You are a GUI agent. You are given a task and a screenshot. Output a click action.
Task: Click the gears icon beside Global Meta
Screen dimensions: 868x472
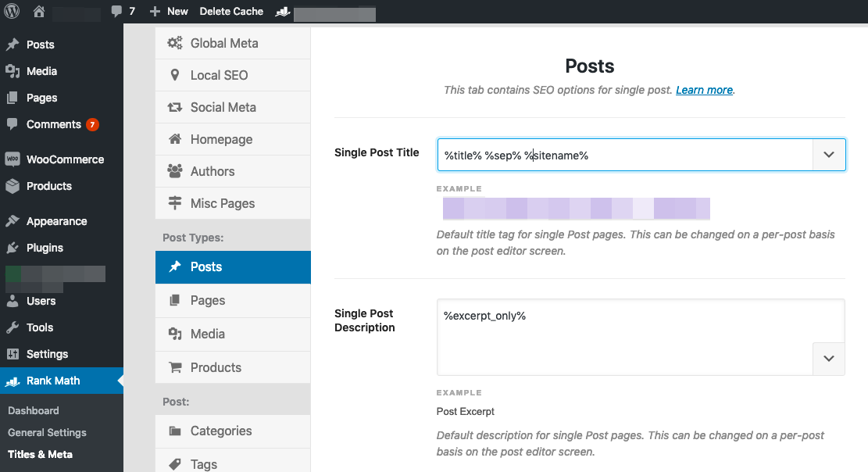tap(175, 43)
